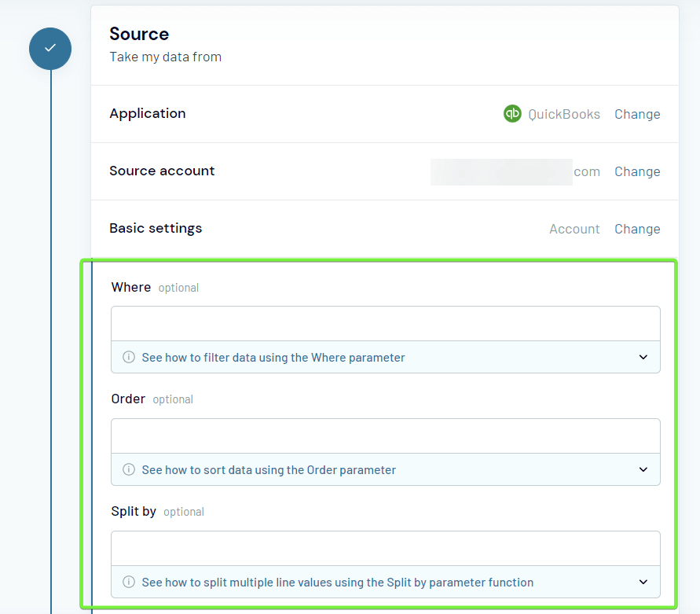Screen dimensions: 700x614
Task: Click the Source section header
Action: click(x=139, y=34)
